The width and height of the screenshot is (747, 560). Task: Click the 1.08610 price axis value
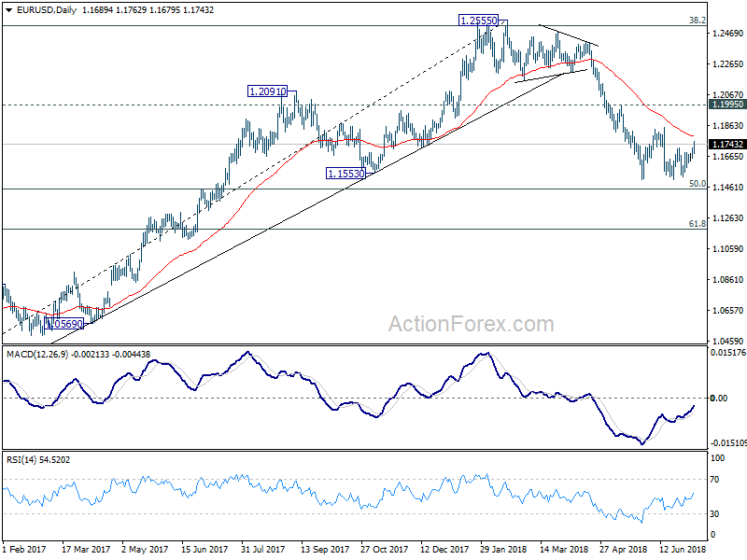[727, 279]
